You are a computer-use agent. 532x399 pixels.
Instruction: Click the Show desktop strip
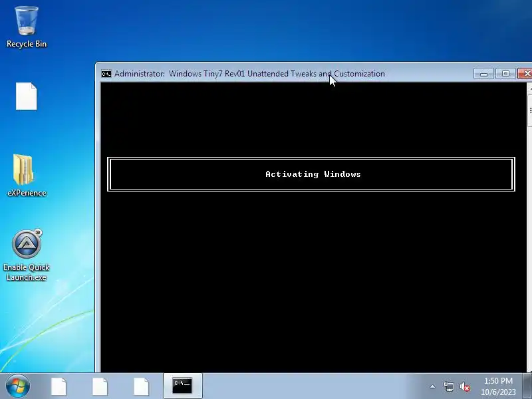coord(528,386)
